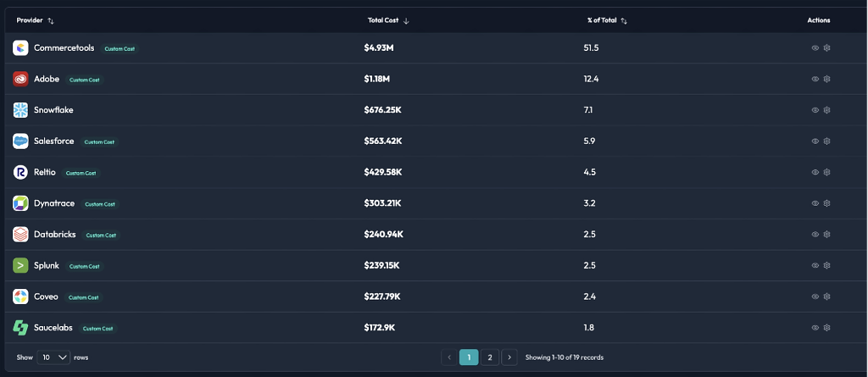
Task: Go to page 1 of results
Action: click(x=469, y=358)
